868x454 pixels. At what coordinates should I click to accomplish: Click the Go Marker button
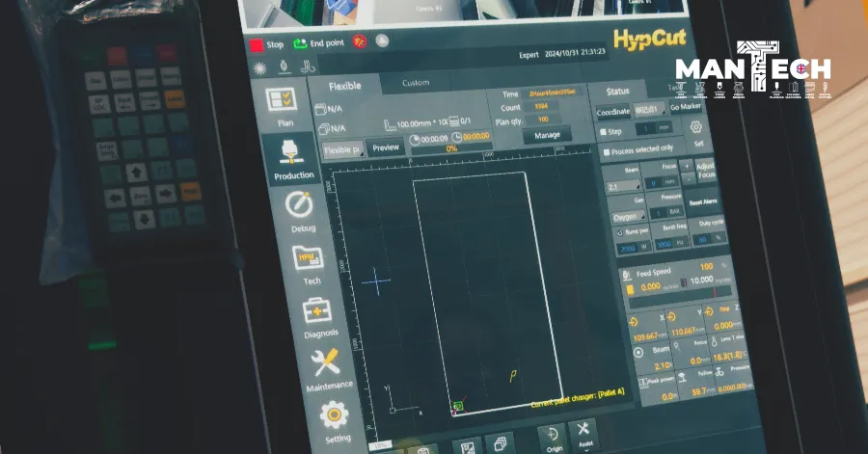tap(686, 107)
